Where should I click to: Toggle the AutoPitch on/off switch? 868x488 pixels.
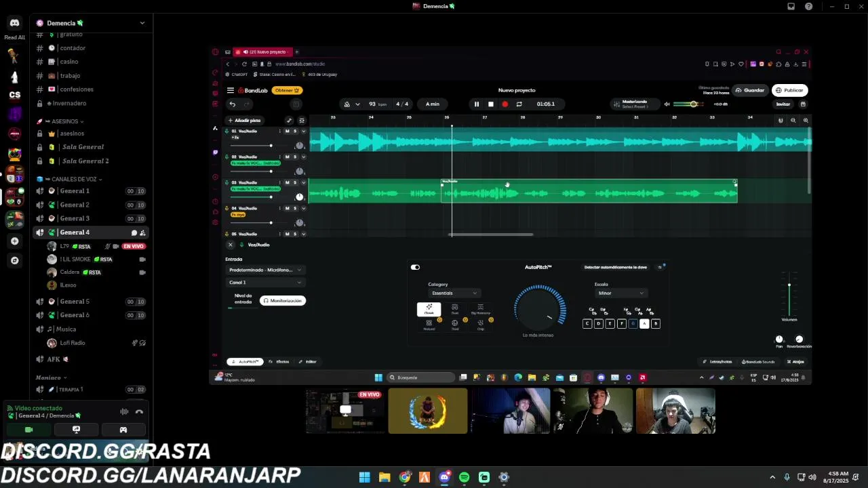point(415,267)
